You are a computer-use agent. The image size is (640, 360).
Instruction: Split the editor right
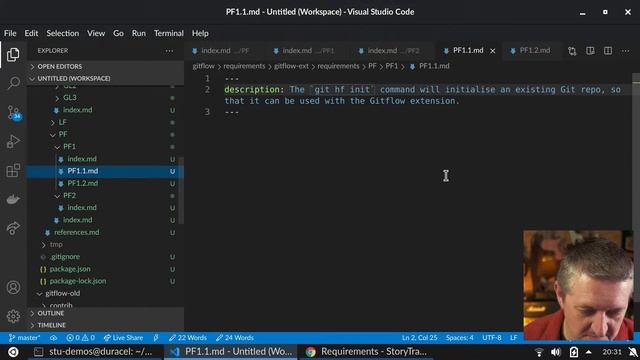(608, 51)
